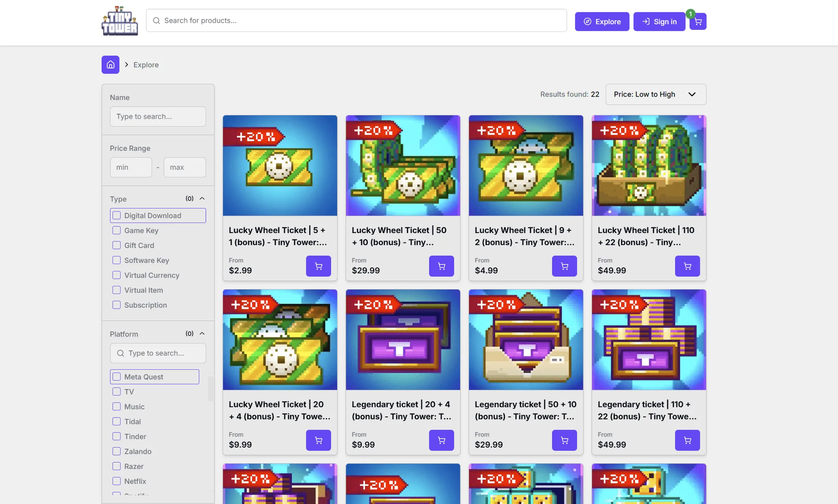Screen dimensions: 838x504
Task: Click magnifier icon in Platform search box
Action: [120, 353]
